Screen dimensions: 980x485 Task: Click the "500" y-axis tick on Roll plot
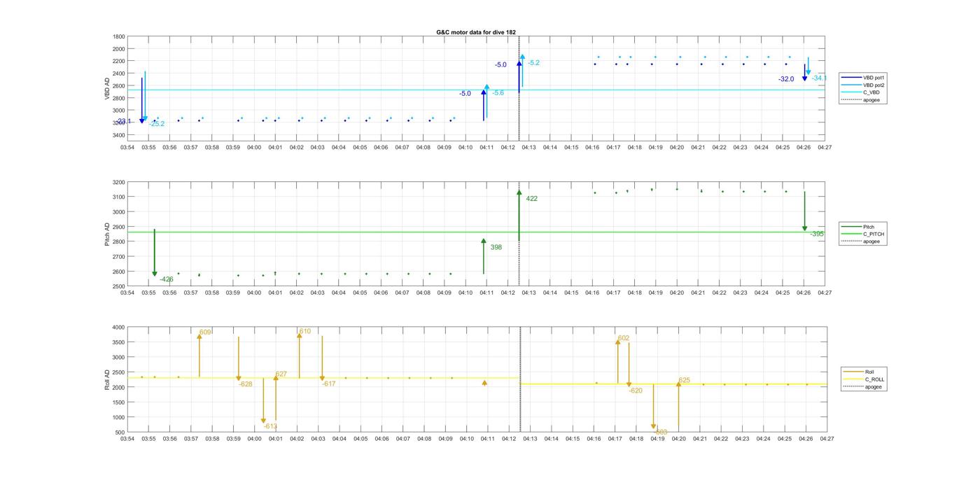[120, 433]
